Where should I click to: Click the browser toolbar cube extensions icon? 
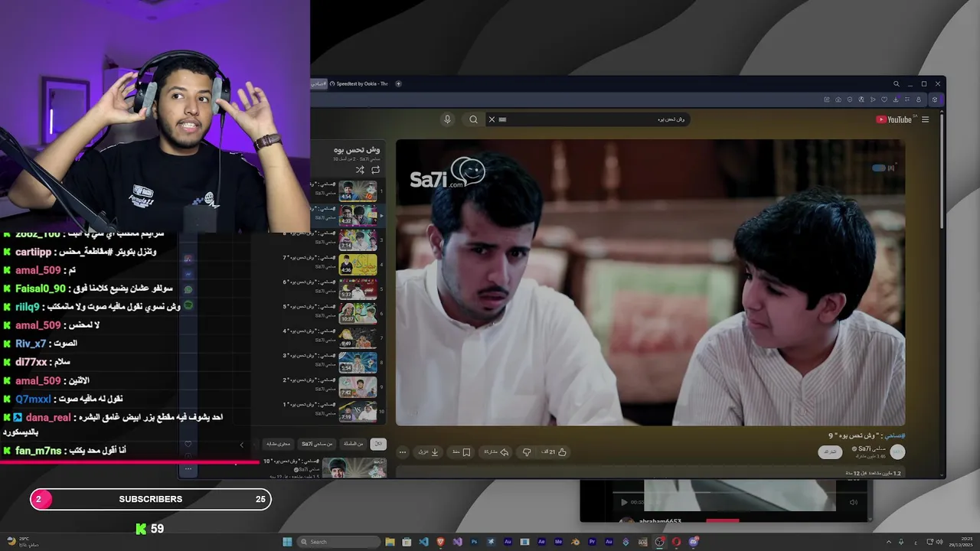934,99
